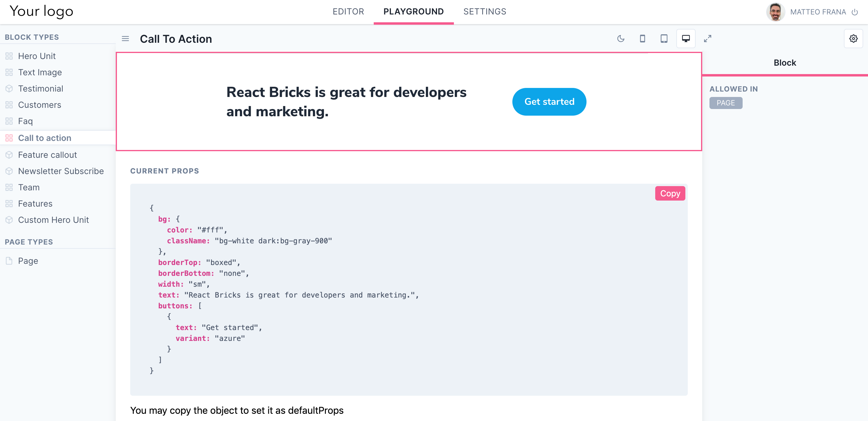Click the PAGE allowed-in tag

pyautogui.click(x=726, y=103)
